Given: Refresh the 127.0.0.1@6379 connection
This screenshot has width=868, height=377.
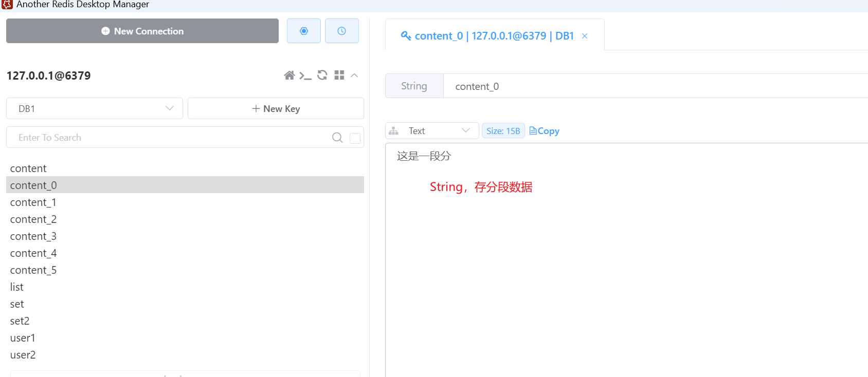Looking at the screenshot, I should (322, 76).
